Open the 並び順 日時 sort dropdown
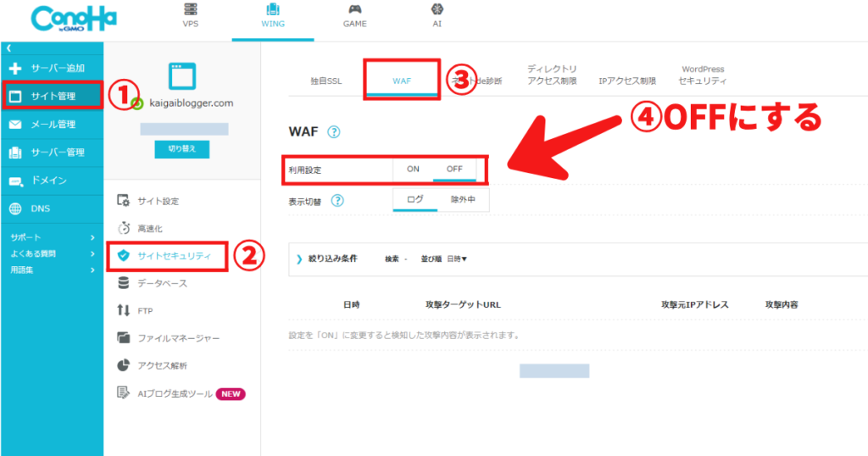The height and width of the screenshot is (456, 868). point(456,259)
